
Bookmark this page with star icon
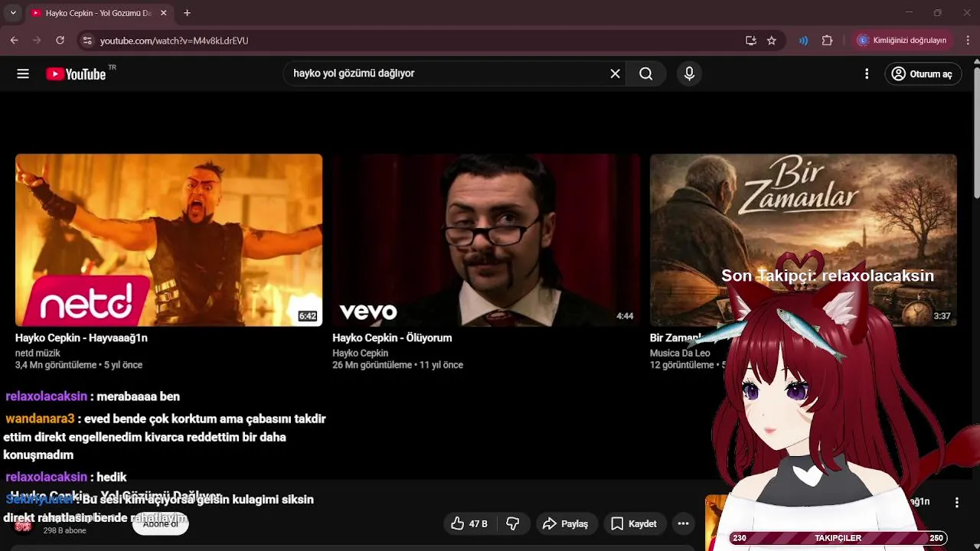[772, 41]
